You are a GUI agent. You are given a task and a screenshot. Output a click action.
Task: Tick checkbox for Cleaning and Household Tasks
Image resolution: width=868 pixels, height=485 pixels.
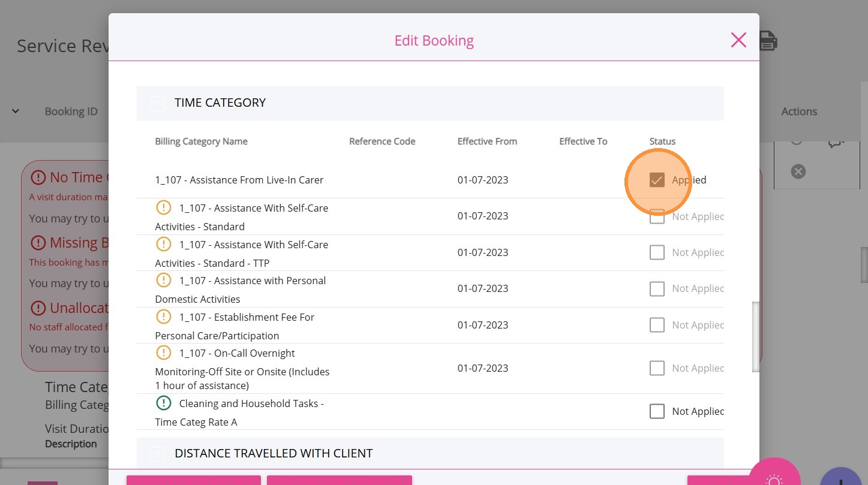pos(657,411)
